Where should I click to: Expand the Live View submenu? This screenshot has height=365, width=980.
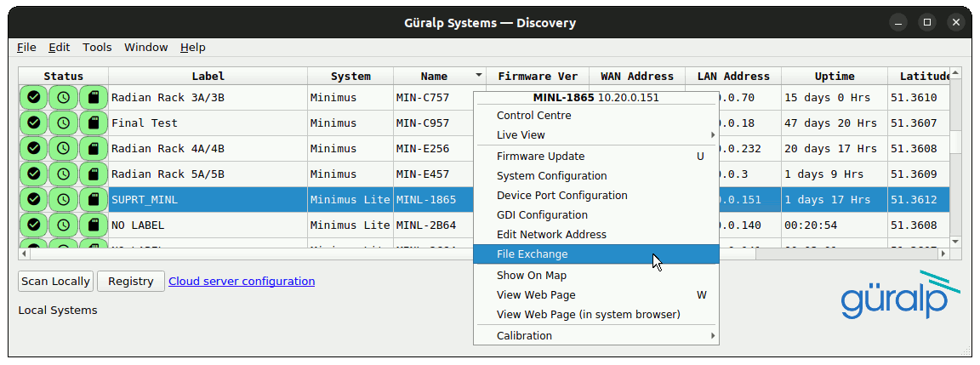(596, 135)
